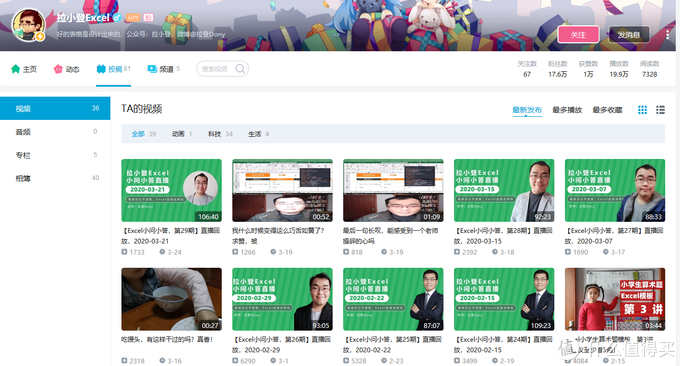Screen dimensions: 680x366
Task: Open the 投稿 81 tab
Action: click(114, 69)
